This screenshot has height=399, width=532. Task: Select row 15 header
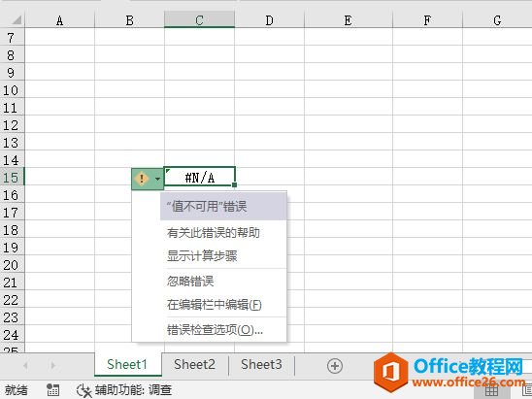coord(12,177)
